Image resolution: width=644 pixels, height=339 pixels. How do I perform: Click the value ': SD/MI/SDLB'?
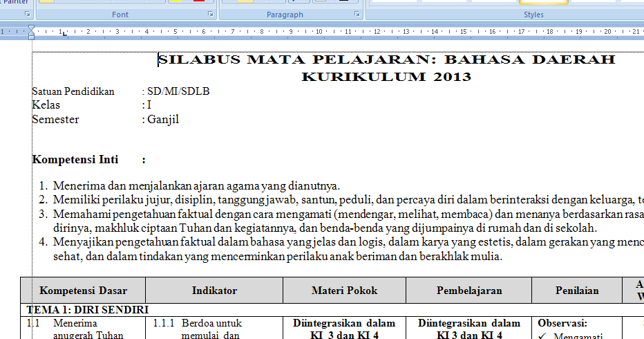point(176,91)
